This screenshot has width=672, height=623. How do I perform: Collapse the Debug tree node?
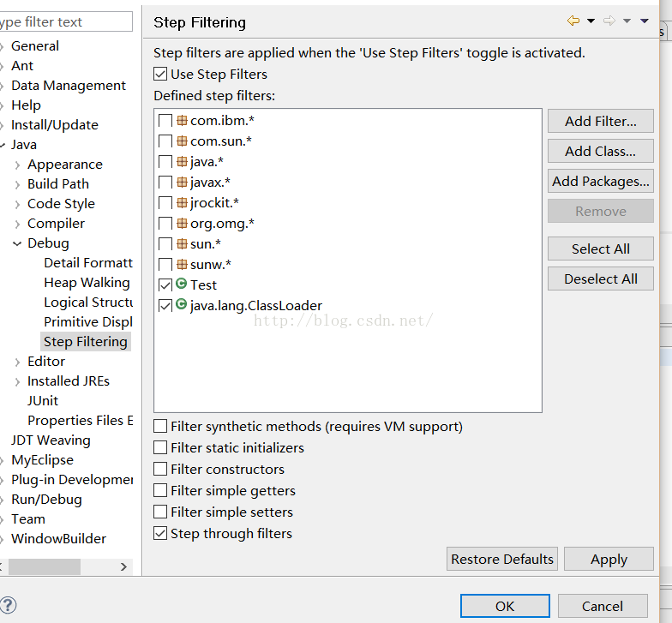point(17,243)
